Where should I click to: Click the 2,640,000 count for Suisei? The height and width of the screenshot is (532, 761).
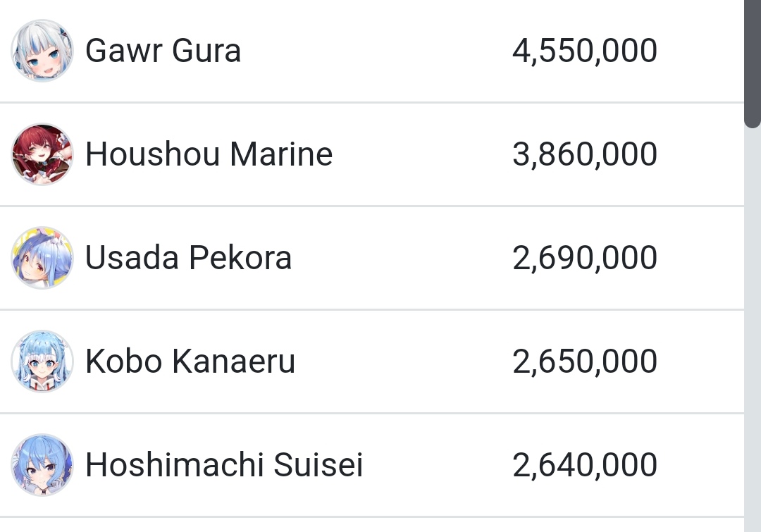click(x=585, y=465)
